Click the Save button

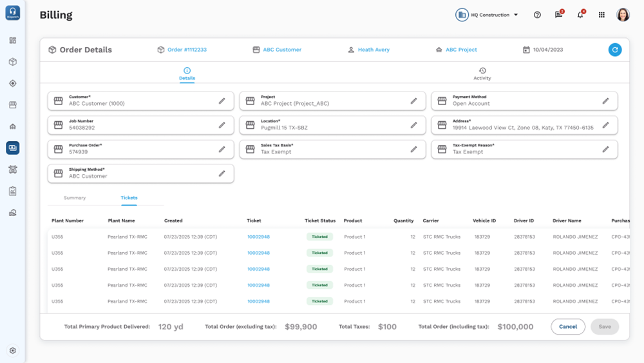click(605, 327)
